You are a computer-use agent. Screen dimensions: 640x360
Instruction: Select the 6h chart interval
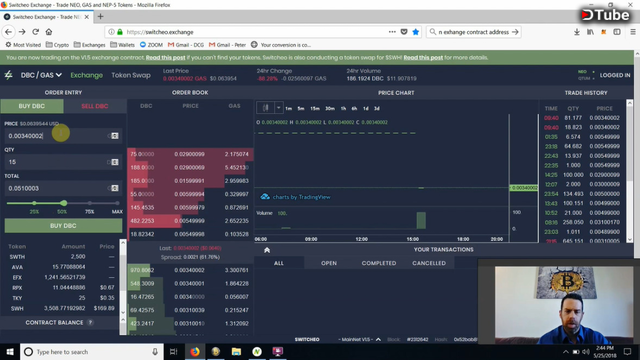click(x=354, y=109)
